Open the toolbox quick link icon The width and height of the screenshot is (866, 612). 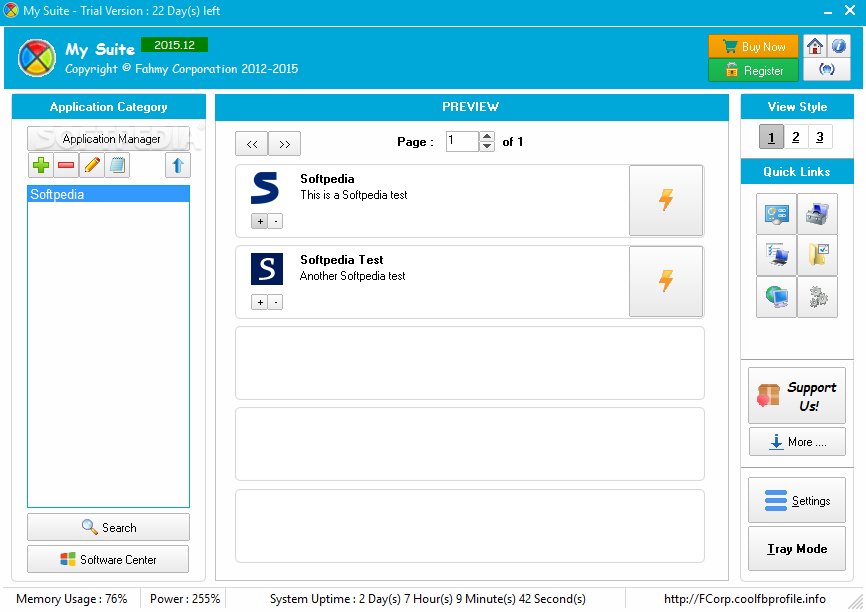pos(817,214)
